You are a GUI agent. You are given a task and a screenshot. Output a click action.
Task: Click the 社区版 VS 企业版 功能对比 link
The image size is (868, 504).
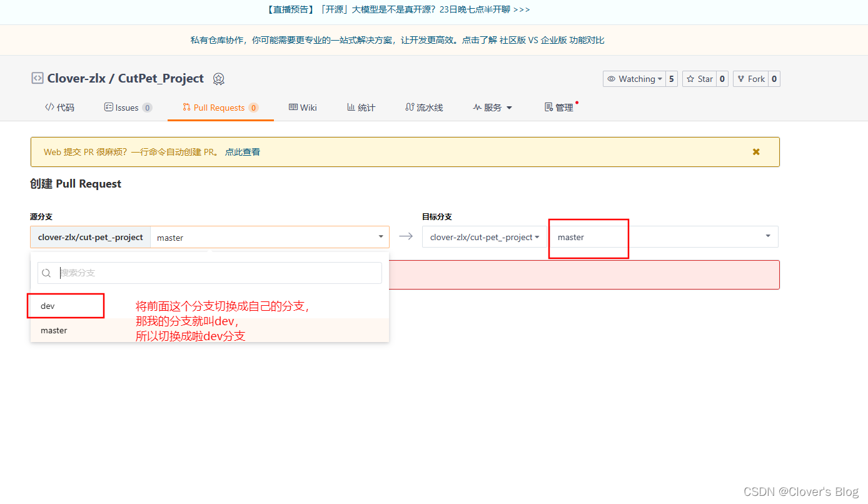coord(552,40)
